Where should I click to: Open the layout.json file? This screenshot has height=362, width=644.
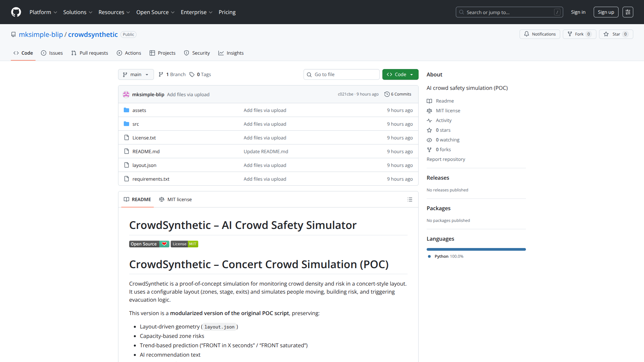[144, 165]
